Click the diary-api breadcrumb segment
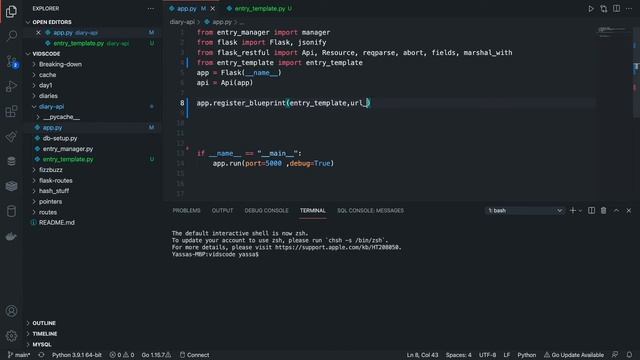The image size is (640, 360). coord(182,22)
